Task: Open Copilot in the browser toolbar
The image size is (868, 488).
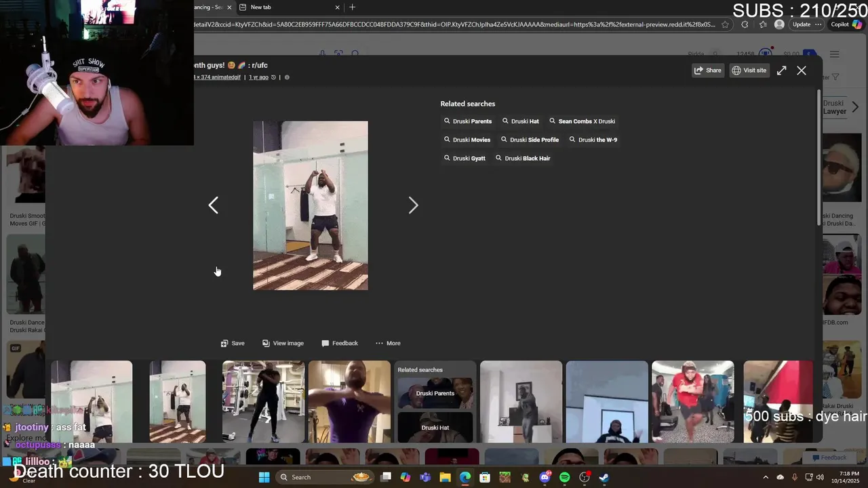Action: 846,24
